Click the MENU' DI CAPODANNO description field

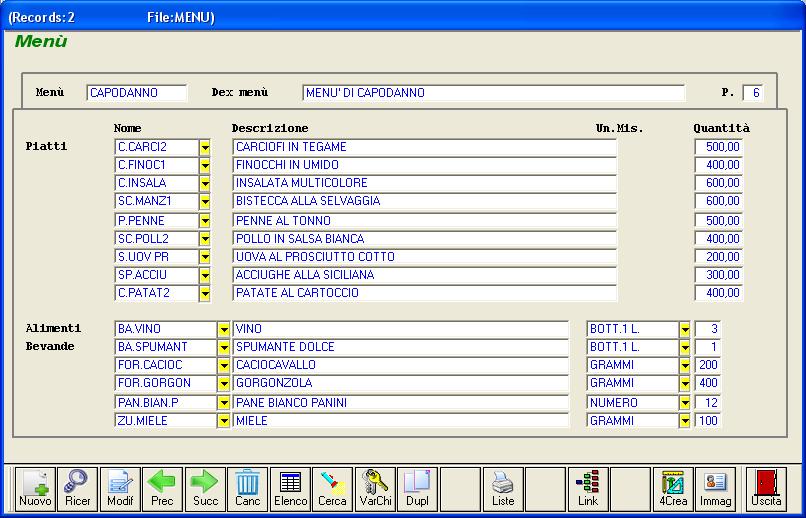click(493, 93)
